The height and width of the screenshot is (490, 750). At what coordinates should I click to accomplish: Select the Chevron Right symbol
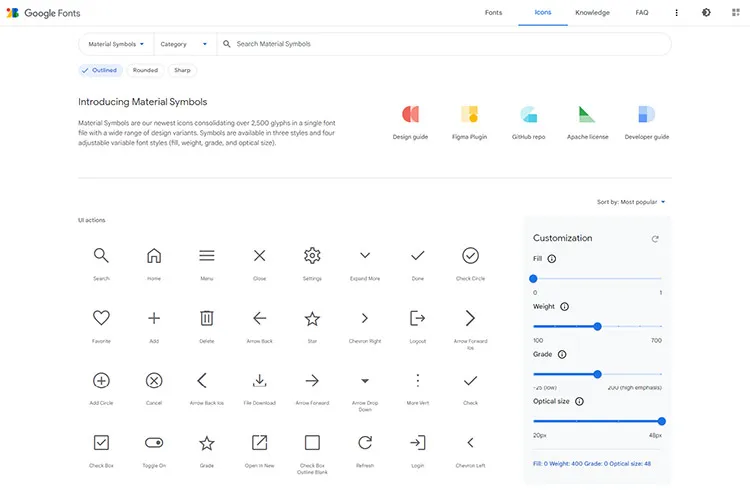point(365,318)
